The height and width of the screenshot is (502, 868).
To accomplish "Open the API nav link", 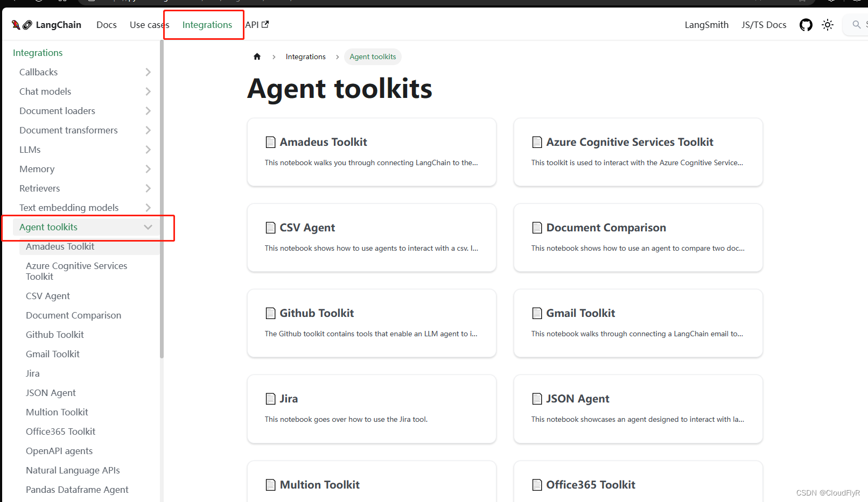I will 257,25.
